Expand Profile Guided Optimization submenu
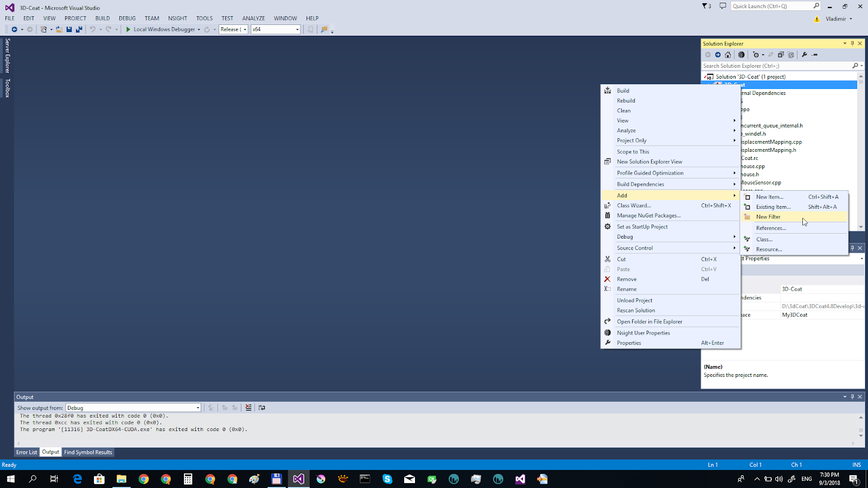The width and height of the screenshot is (868, 488). click(671, 173)
